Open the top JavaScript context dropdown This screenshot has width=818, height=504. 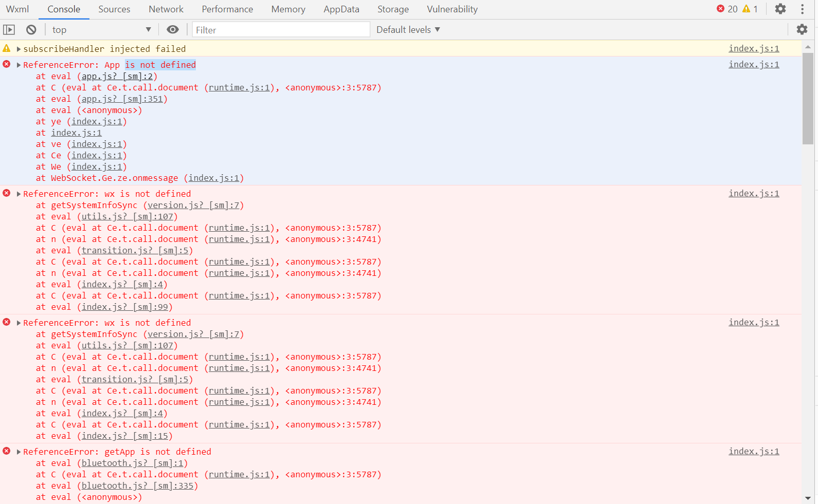(101, 30)
